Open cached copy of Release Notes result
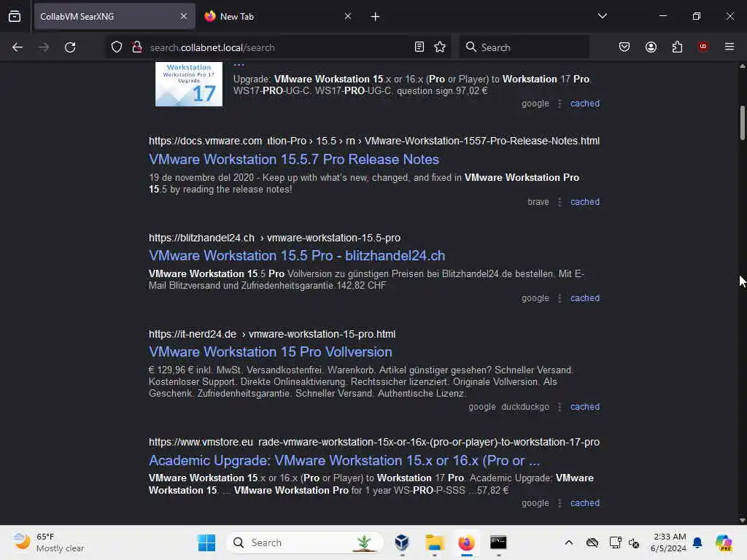The height and width of the screenshot is (560, 747). click(585, 202)
